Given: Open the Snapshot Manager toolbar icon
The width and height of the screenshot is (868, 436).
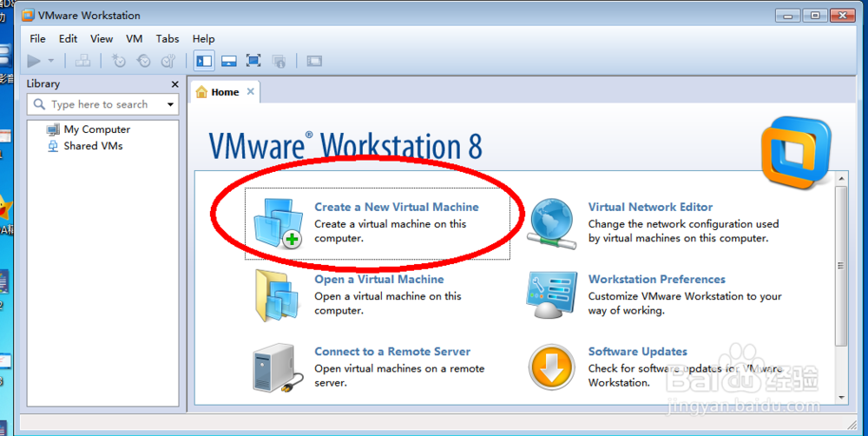Looking at the screenshot, I should pyautogui.click(x=168, y=61).
